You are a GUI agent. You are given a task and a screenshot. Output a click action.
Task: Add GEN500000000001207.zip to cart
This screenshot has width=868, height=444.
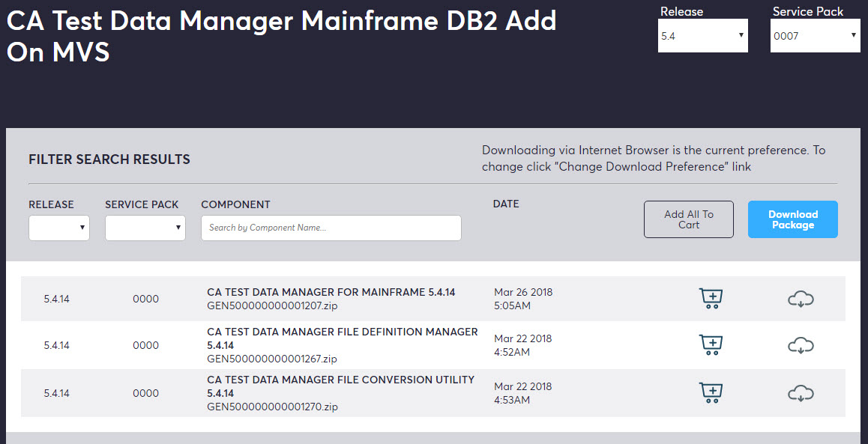[711, 299]
